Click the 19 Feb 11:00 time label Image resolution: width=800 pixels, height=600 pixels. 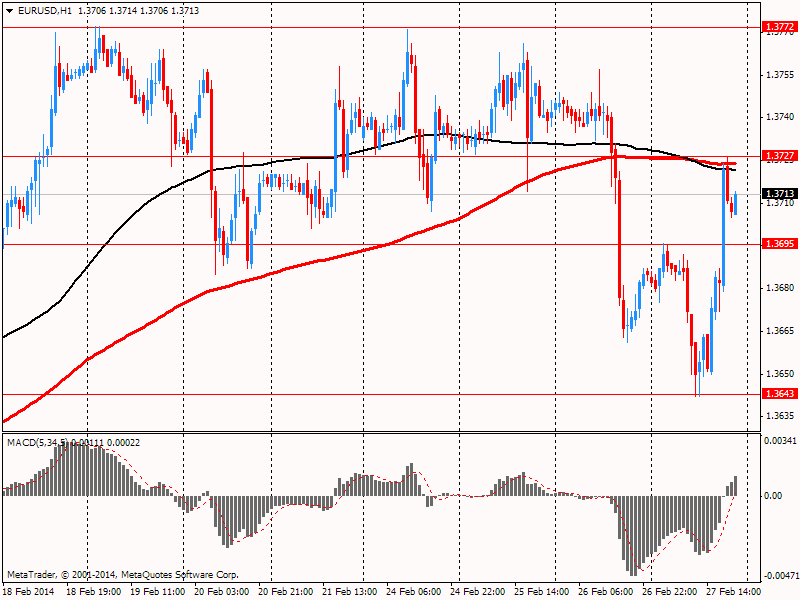(158, 591)
